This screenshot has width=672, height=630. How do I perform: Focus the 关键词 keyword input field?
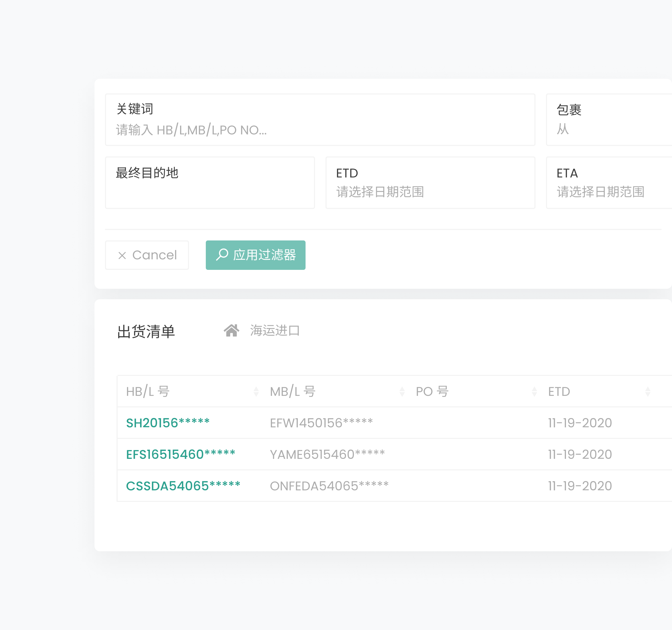[x=320, y=120]
